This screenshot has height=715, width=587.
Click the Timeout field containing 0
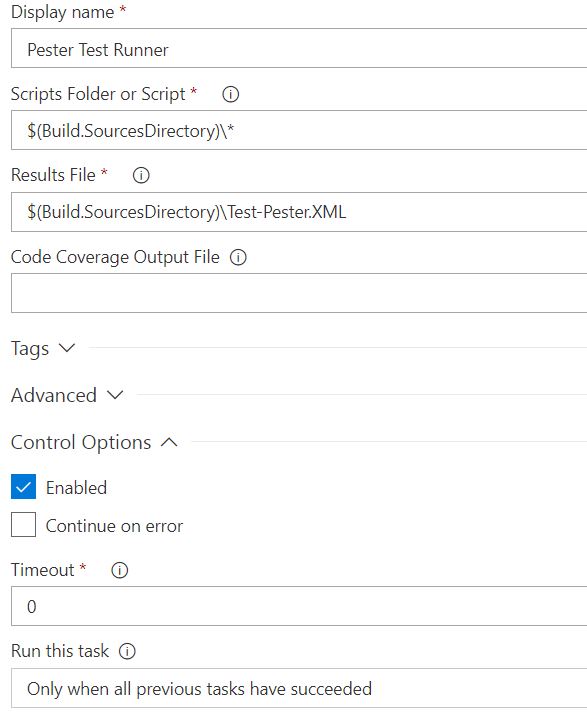299,606
